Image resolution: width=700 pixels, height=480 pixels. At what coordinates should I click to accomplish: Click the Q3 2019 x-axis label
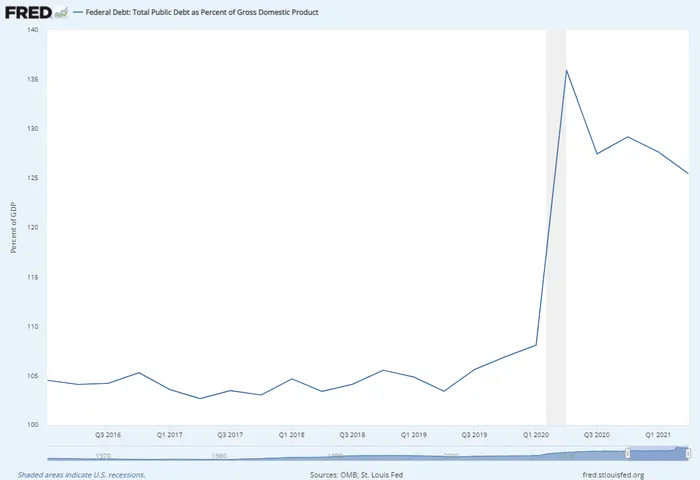click(x=474, y=435)
